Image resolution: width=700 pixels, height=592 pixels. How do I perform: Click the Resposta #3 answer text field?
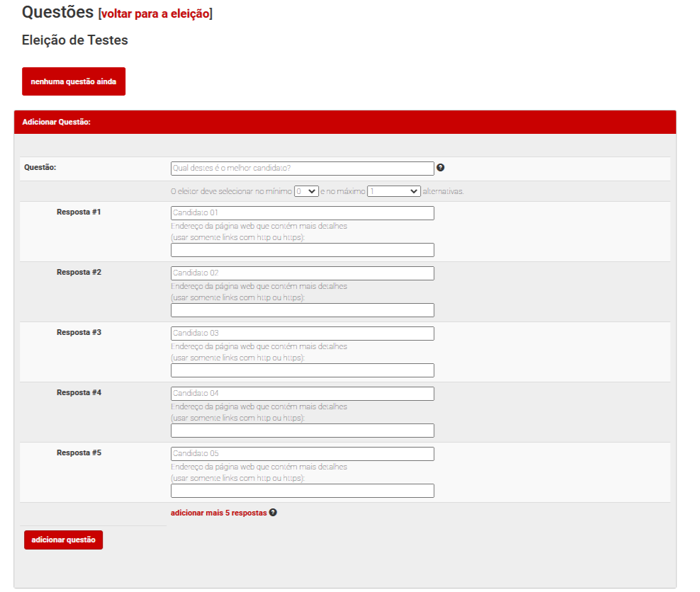302,334
